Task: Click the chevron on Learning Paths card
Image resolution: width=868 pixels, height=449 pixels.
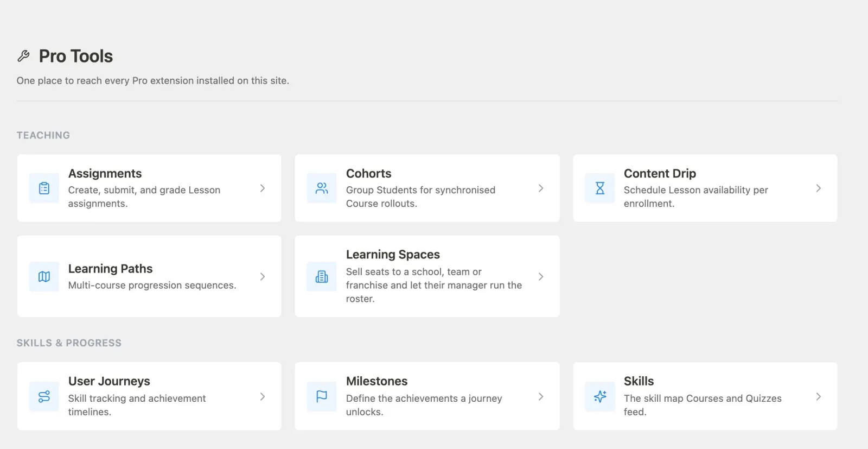Action: point(263,277)
